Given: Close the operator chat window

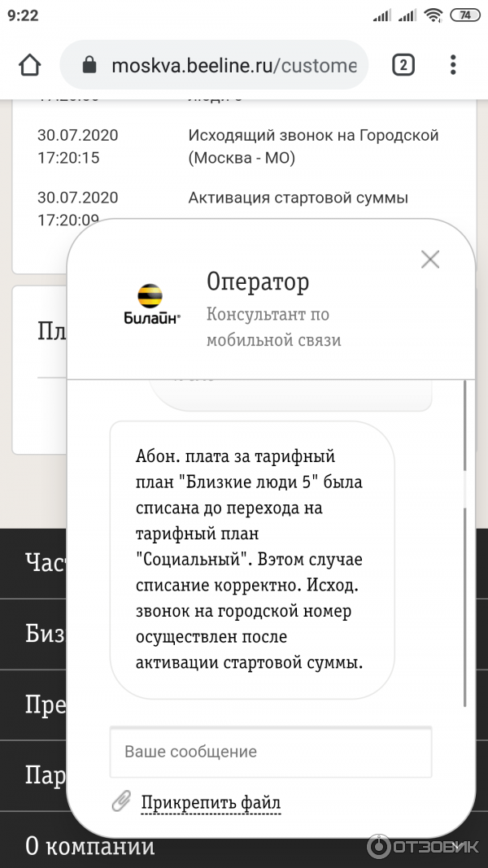Looking at the screenshot, I should (429, 260).
